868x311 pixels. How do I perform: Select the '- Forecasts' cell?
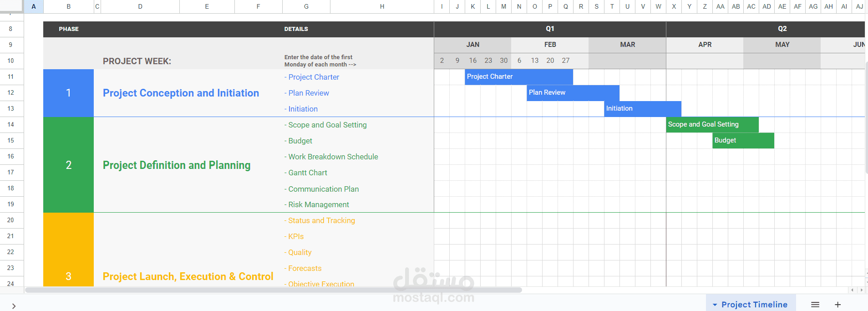[303, 268]
